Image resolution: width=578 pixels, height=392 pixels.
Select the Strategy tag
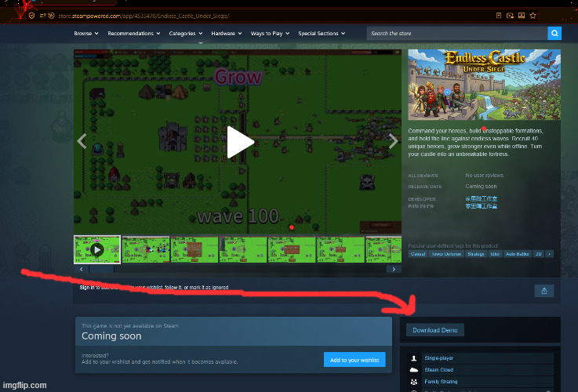(475, 254)
